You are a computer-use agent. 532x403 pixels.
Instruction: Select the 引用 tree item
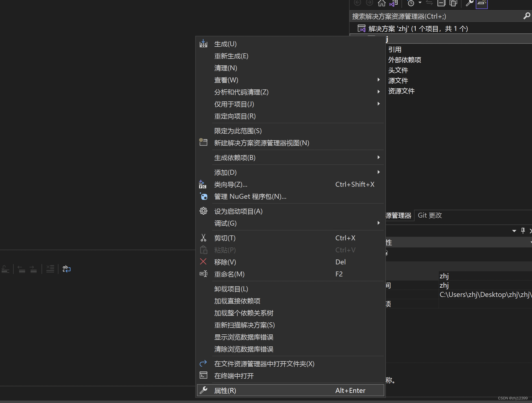[395, 49]
